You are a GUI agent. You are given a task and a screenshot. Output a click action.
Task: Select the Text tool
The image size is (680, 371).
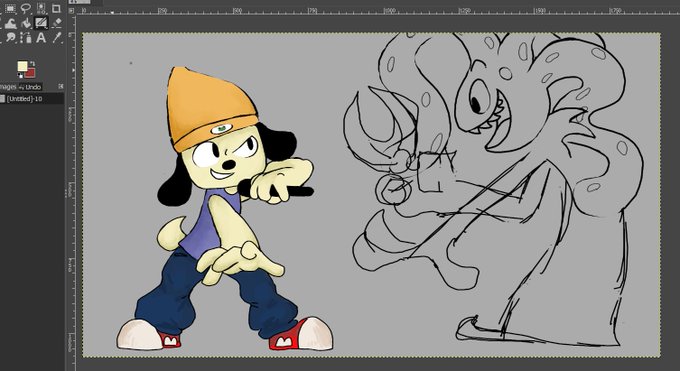pyautogui.click(x=41, y=38)
